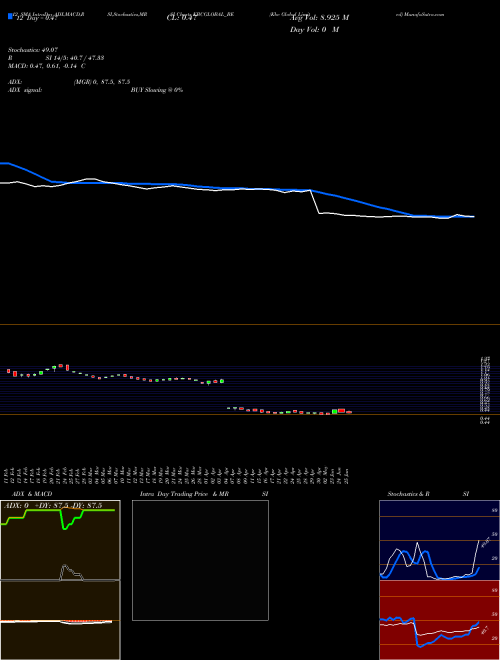Click the blue SMA line at its left start

(x=5, y=163)
